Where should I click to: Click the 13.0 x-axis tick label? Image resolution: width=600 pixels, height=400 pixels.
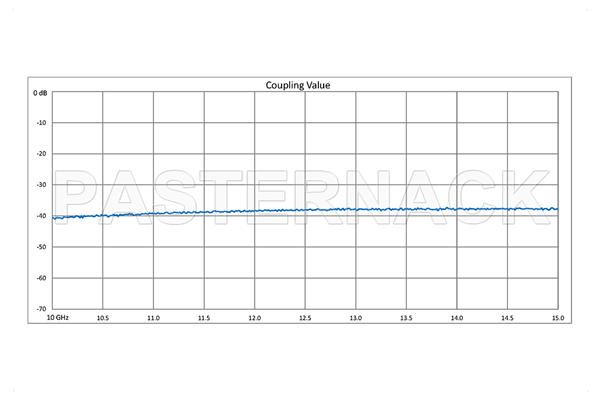click(x=355, y=318)
